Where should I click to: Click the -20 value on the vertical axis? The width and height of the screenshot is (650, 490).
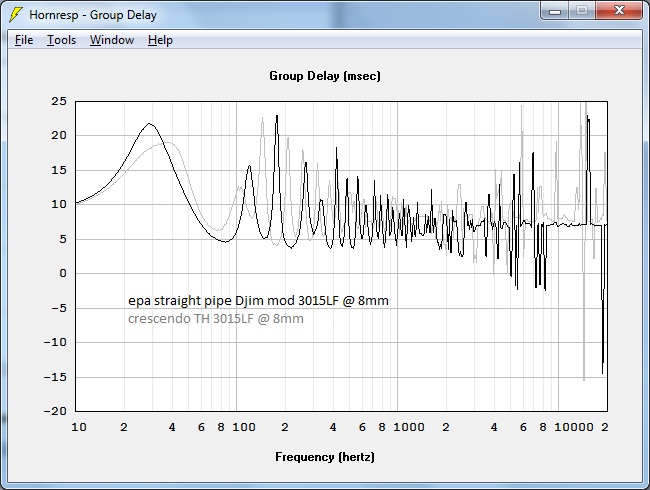pos(55,411)
